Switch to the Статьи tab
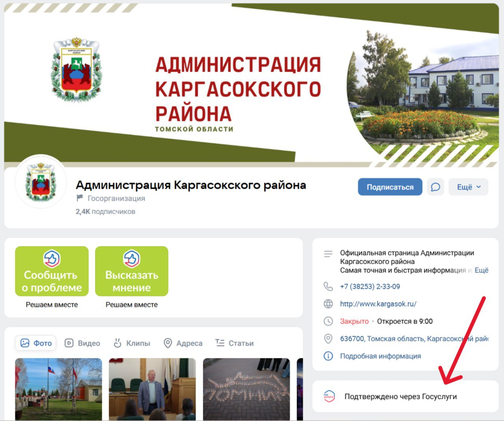 click(x=235, y=343)
